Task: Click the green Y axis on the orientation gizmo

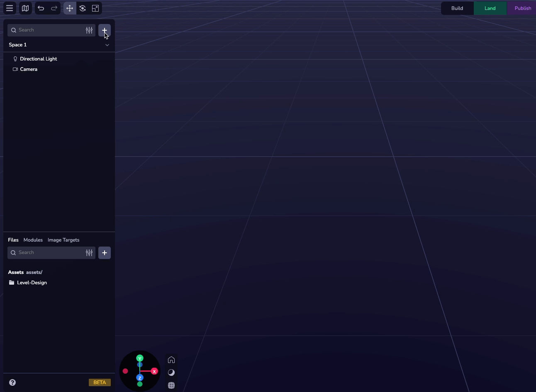Action: coord(139,358)
